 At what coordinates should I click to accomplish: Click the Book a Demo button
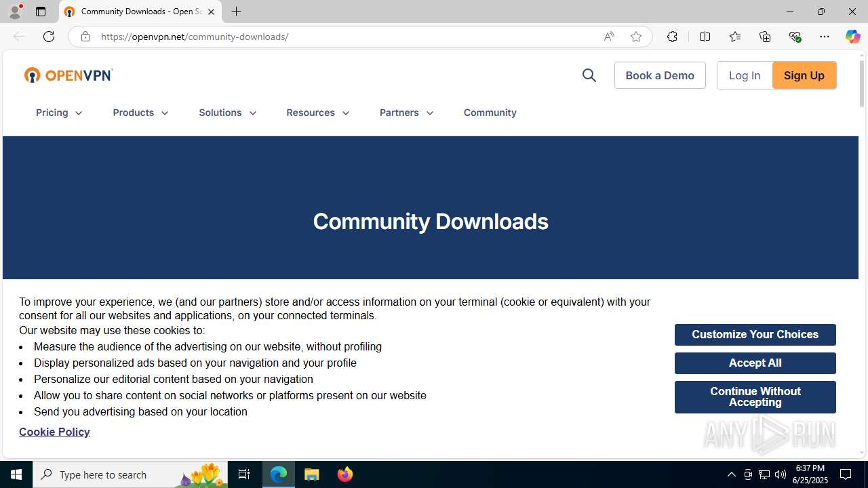coord(660,75)
